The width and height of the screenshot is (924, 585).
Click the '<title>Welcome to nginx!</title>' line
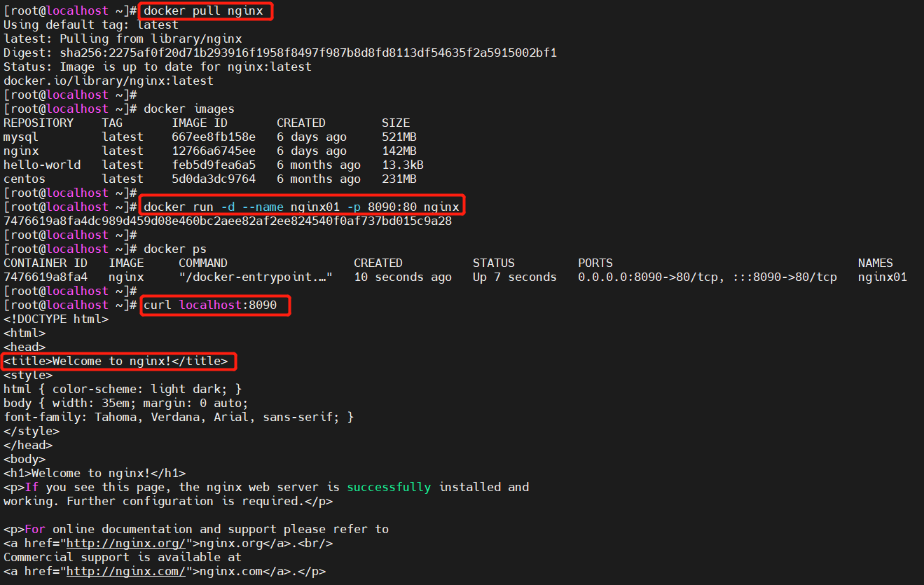[116, 361]
